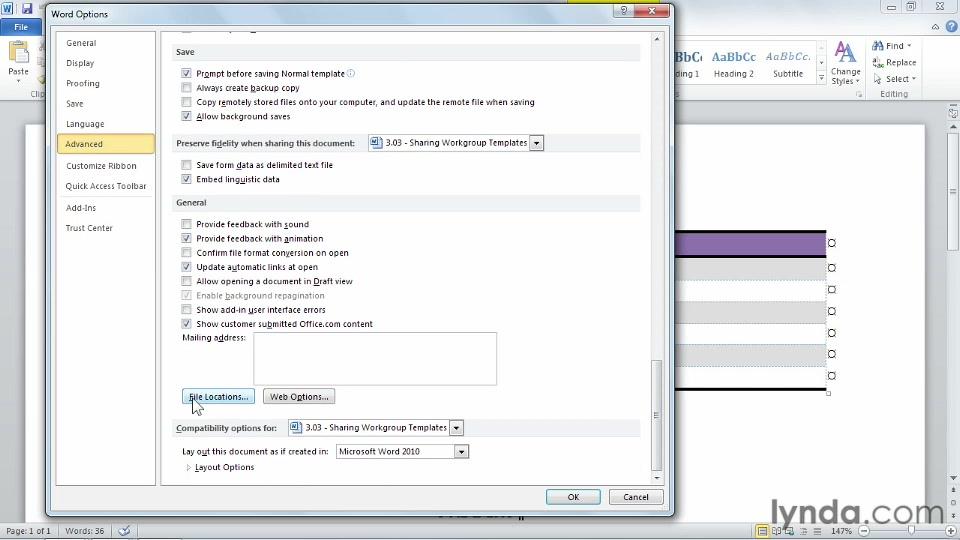Screen dimensions: 960x540
Task: Switch to Draft view in status bar
Action: tap(817, 531)
